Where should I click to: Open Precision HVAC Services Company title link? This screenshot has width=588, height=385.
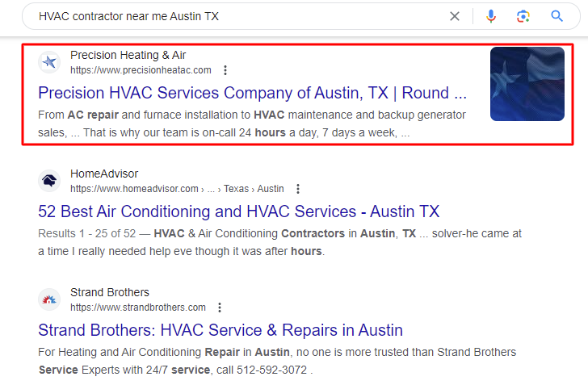(252, 93)
